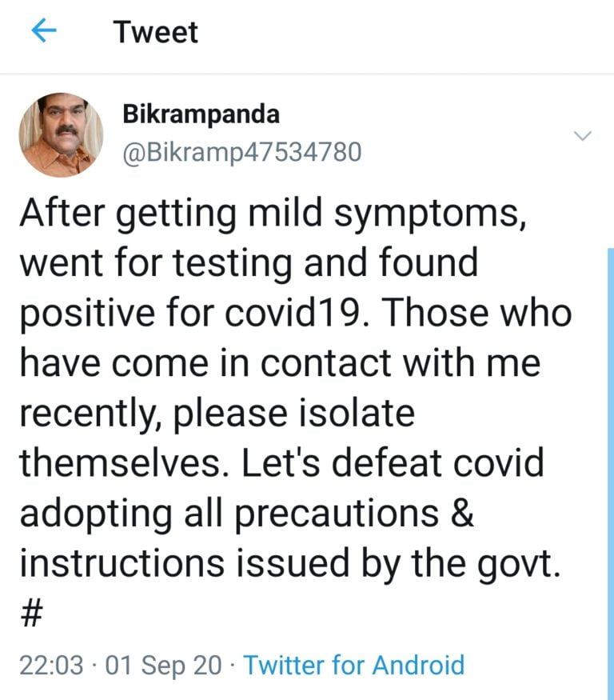Image resolution: width=614 pixels, height=700 pixels.
Task: Tap the Tweet header title
Action: (155, 33)
